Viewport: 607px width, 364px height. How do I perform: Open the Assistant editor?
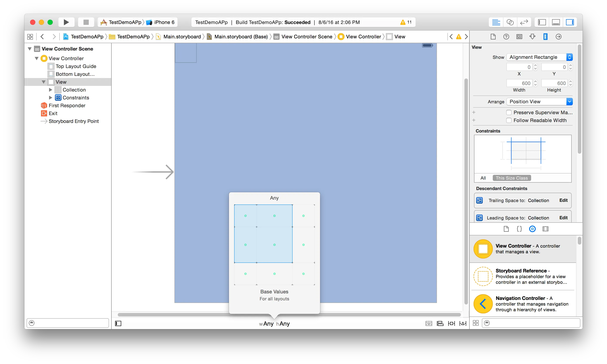coord(510,22)
